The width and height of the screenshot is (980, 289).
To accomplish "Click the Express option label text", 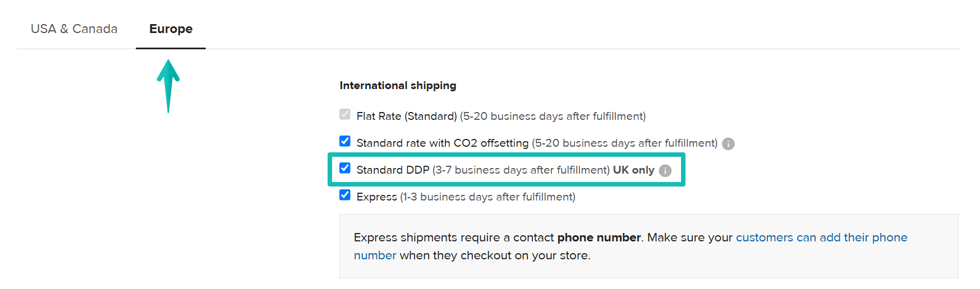I will (376, 197).
